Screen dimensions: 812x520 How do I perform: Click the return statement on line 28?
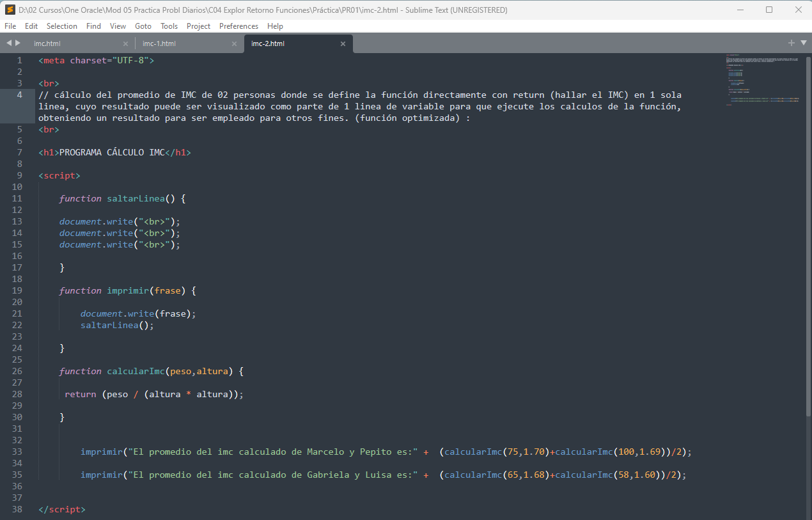click(x=154, y=394)
